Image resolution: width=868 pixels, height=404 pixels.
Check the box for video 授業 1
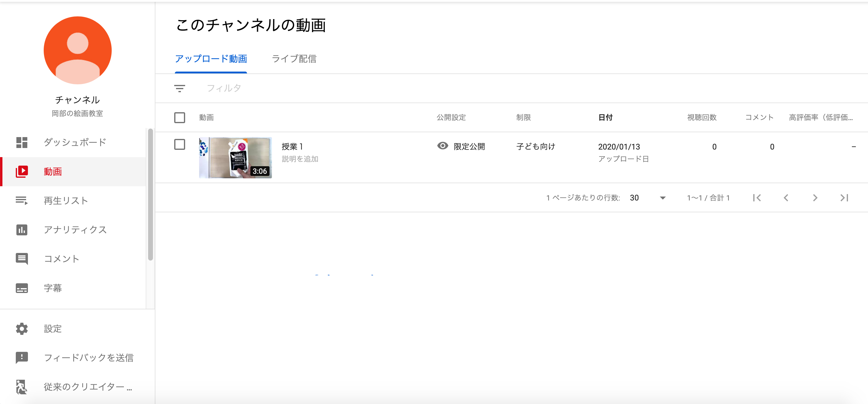pyautogui.click(x=180, y=145)
